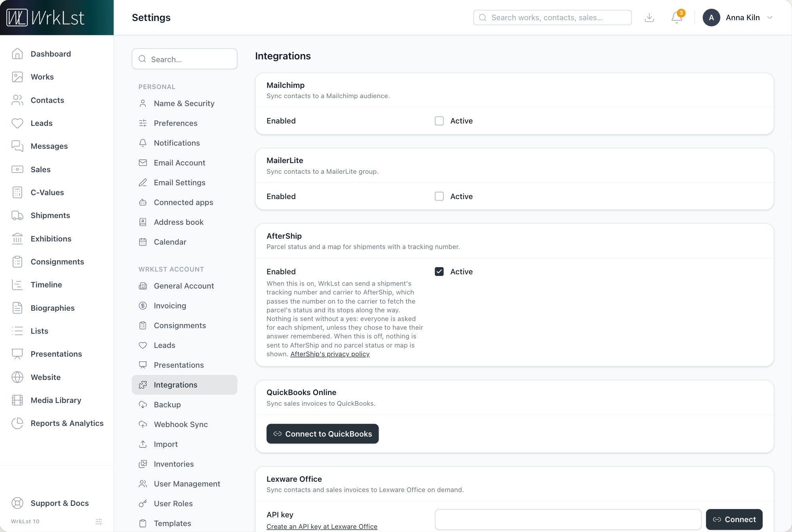792x532 pixels.
Task: Go to Preferences settings
Action: click(x=185, y=123)
